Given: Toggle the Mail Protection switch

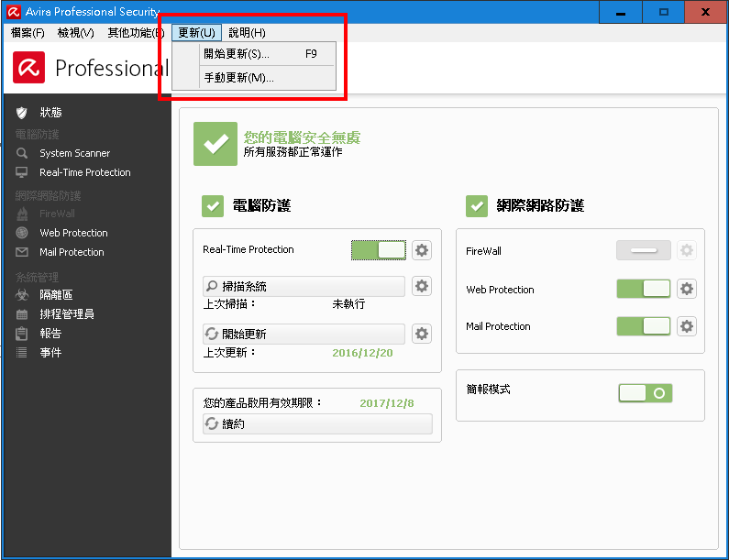Looking at the screenshot, I should click(644, 326).
